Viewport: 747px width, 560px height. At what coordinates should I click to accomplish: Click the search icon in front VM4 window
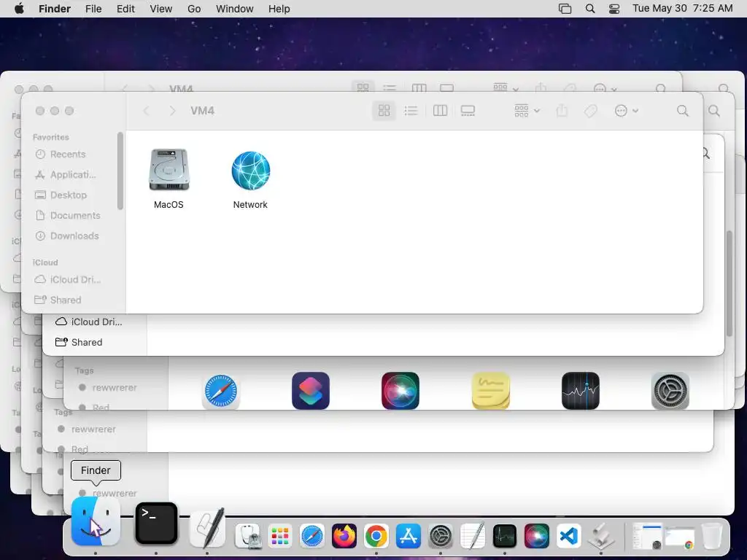[x=683, y=111]
